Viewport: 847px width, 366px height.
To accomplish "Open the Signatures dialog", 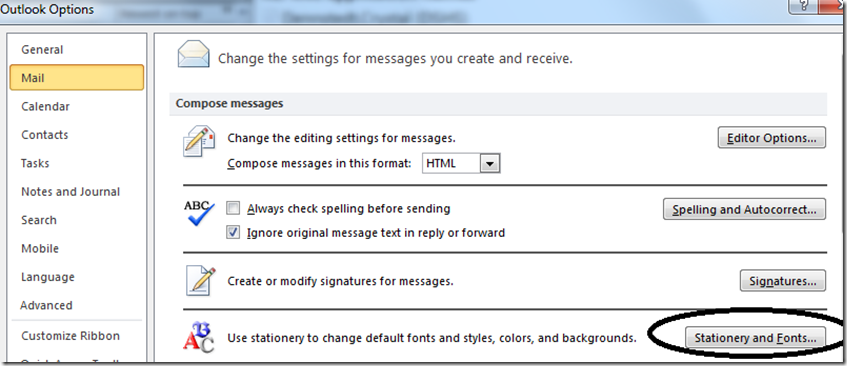I will 783,281.
